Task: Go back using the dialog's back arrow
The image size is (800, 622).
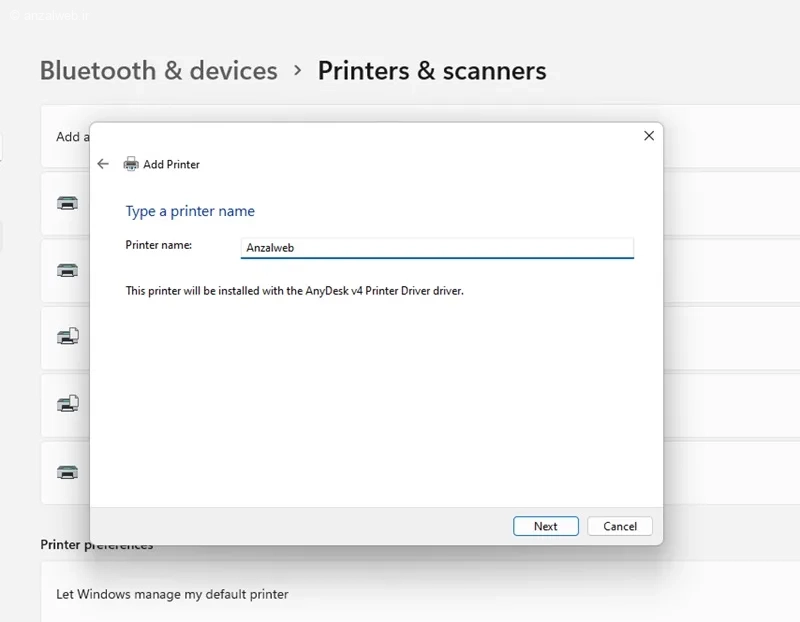Action: coord(103,164)
